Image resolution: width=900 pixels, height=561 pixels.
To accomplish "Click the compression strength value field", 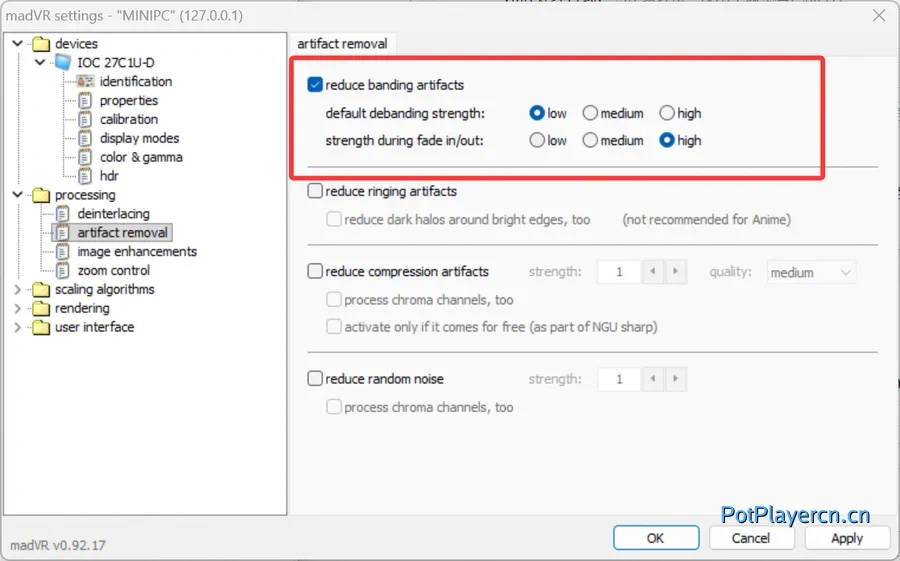I will pyautogui.click(x=619, y=272).
